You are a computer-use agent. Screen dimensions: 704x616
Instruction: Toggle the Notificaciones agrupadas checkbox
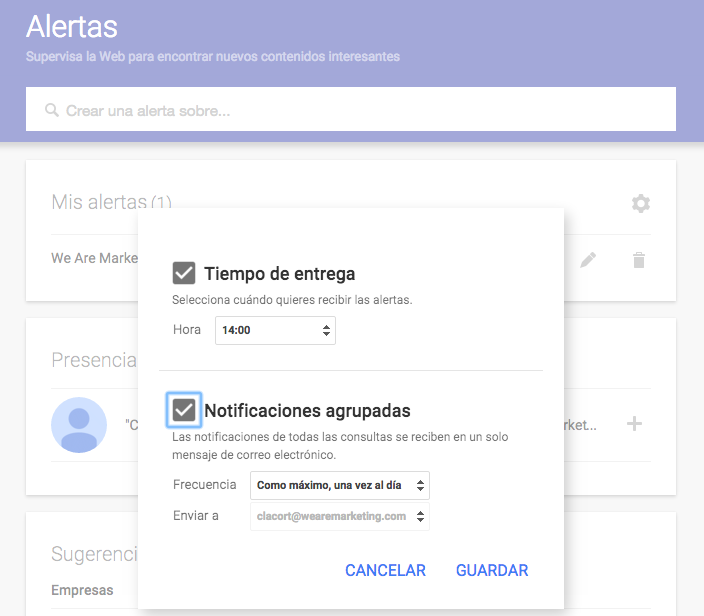pos(184,410)
